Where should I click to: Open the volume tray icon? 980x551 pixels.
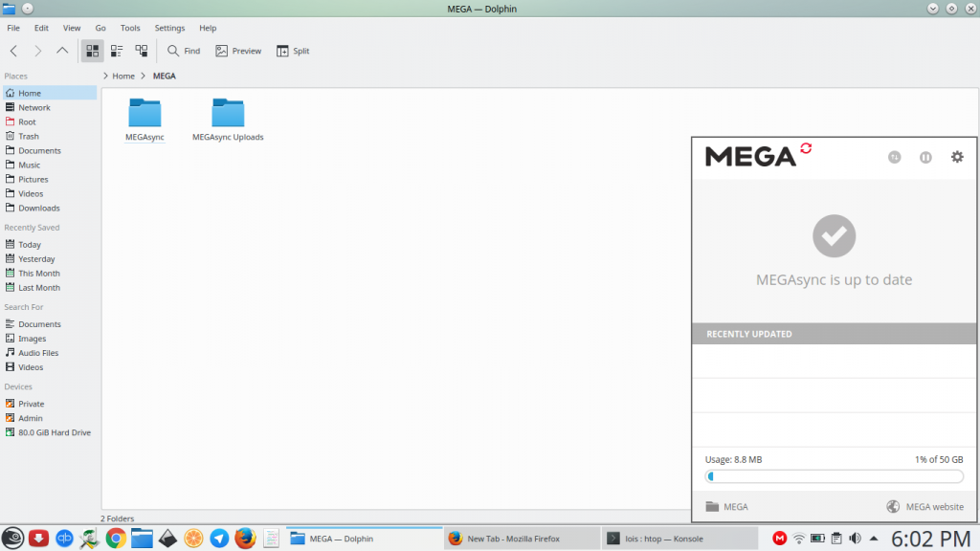tap(855, 538)
